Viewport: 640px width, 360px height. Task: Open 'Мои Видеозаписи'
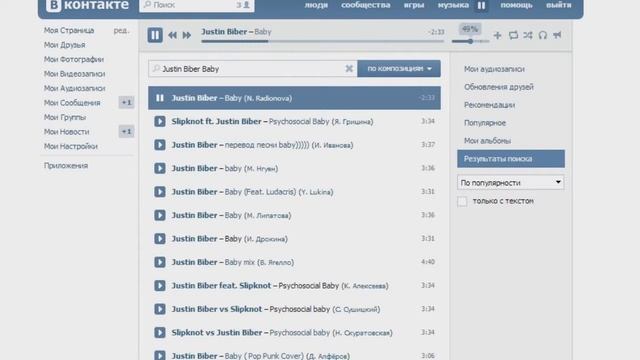click(74, 74)
